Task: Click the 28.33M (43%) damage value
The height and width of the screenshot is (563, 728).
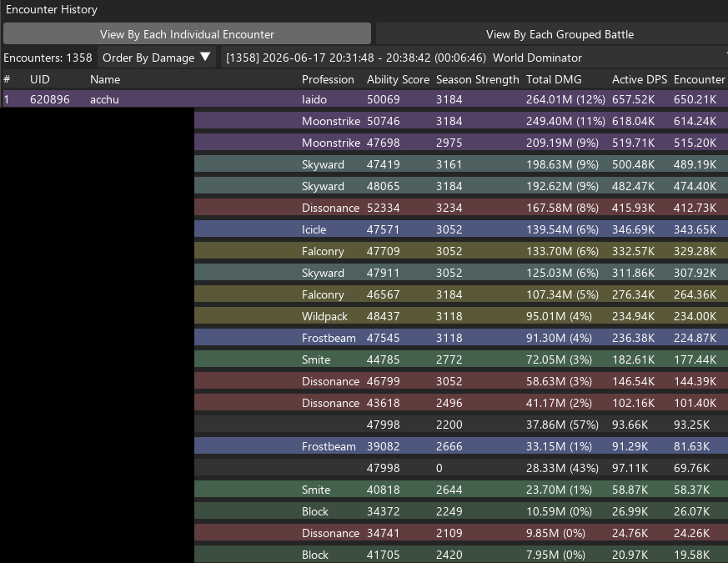Action: tap(562, 468)
